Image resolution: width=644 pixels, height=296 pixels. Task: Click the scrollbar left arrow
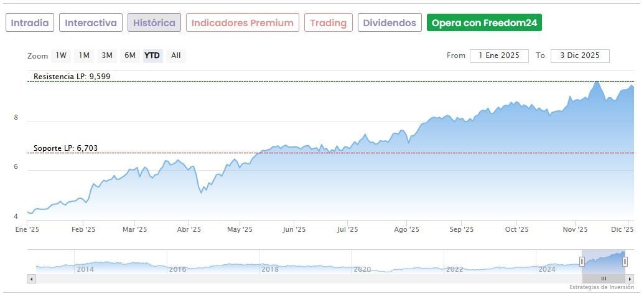[x=31, y=279]
